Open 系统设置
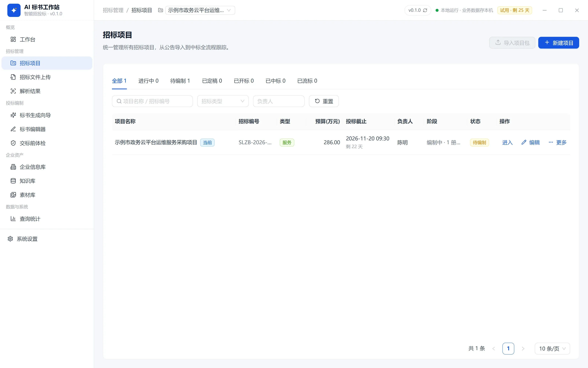The width and height of the screenshot is (588, 368). (x=47, y=239)
